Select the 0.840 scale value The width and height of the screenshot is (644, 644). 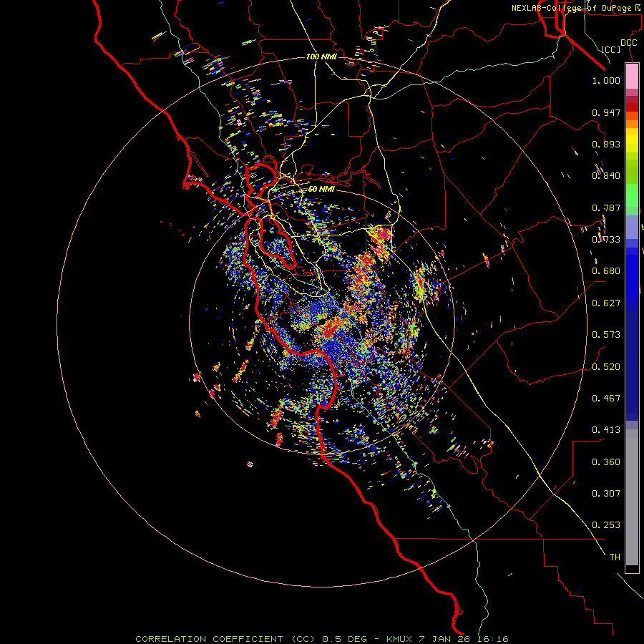click(x=606, y=176)
